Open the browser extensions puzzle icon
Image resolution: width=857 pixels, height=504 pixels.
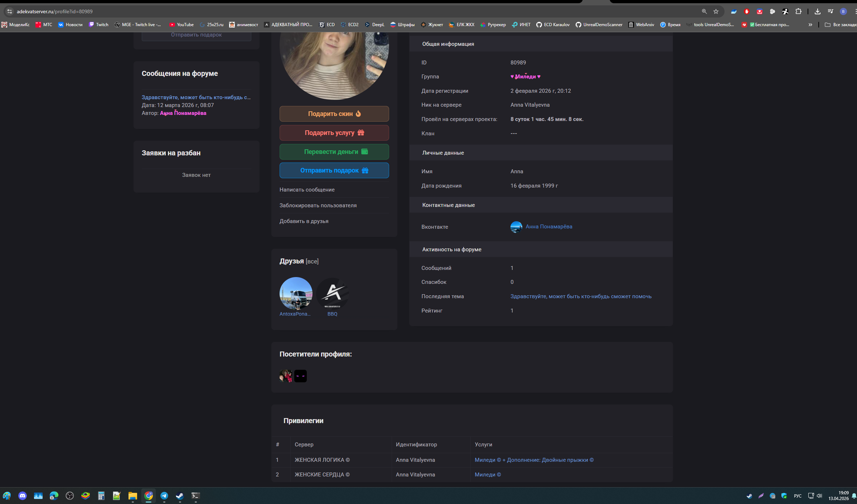click(x=798, y=11)
